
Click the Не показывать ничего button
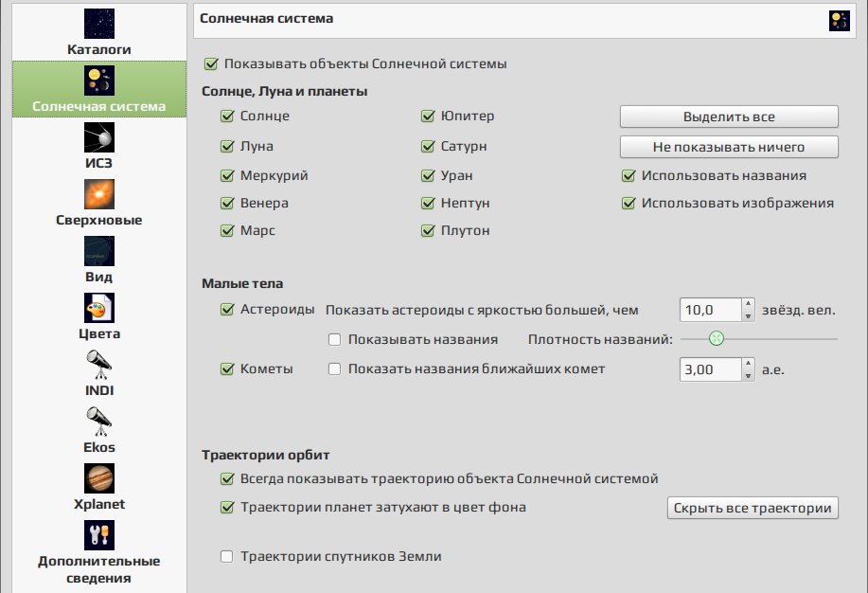(729, 147)
